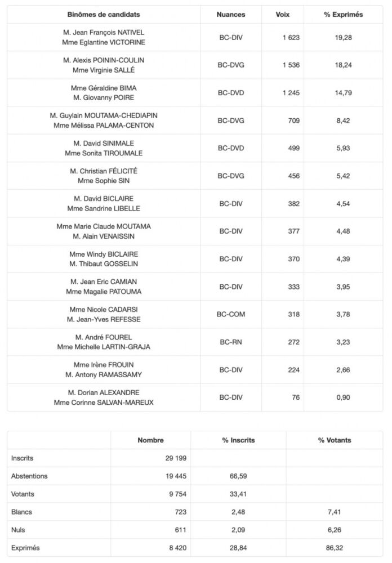Click the '% Votants' column header

coord(335,440)
